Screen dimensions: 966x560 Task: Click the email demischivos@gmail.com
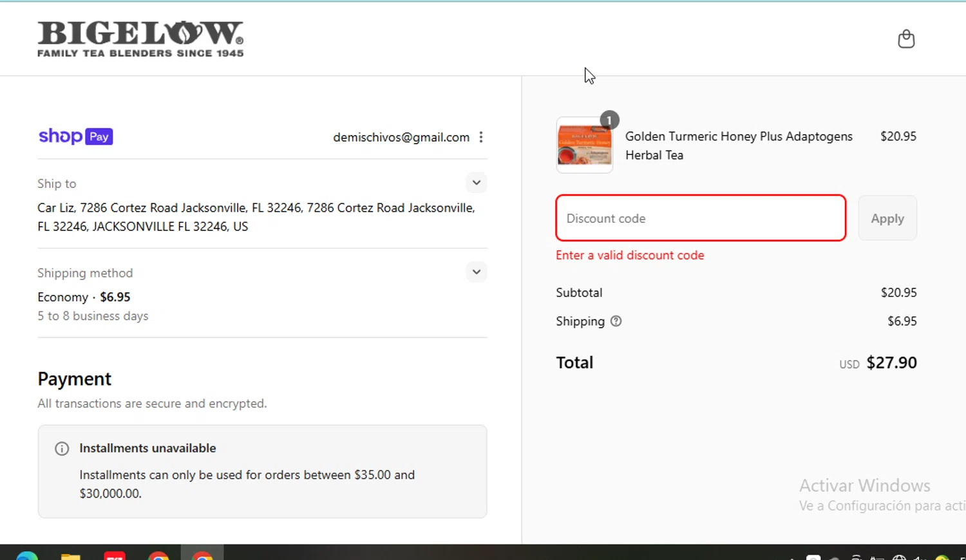(401, 137)
